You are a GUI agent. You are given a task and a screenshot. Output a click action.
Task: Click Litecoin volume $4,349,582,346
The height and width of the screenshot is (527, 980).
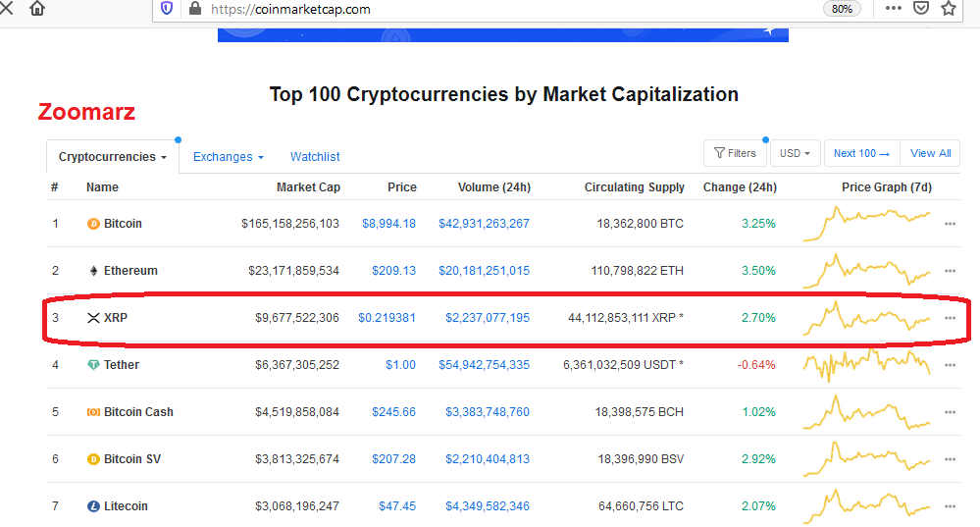click(x=488, y=506)
